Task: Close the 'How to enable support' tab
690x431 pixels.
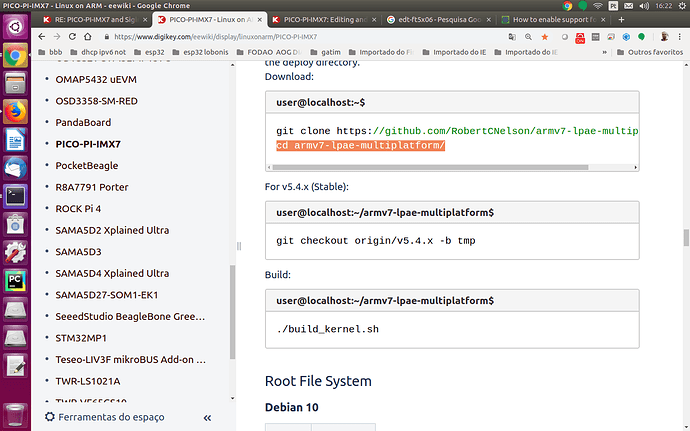Action: pyautogui.click(x=603, y=20)
